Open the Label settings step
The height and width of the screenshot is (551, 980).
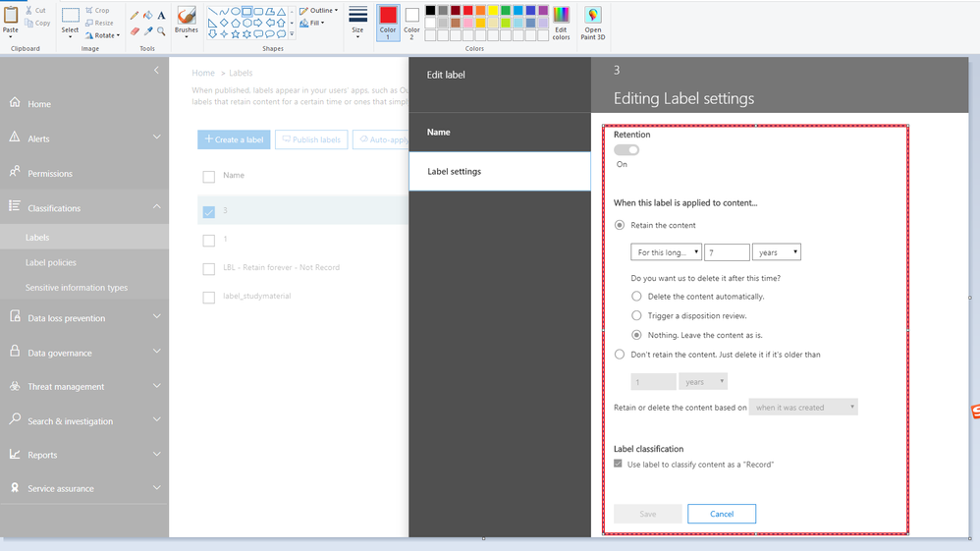point(500,171)
